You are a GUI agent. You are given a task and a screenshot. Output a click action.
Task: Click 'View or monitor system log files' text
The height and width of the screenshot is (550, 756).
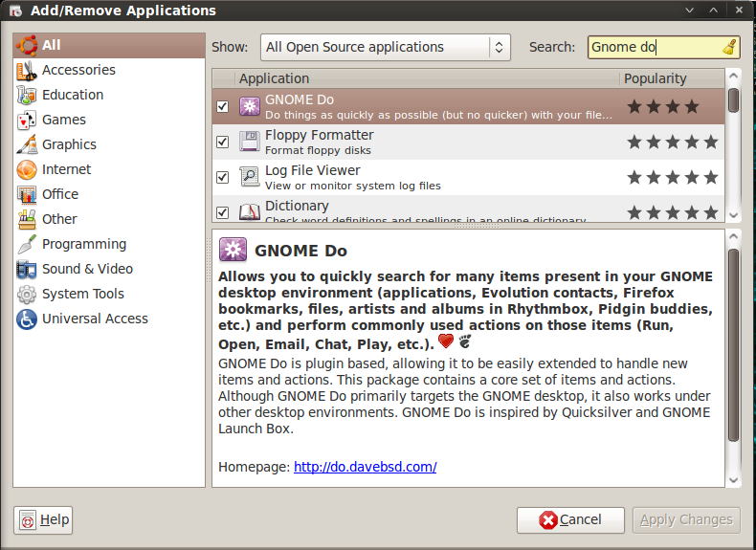tap(353, 186)
